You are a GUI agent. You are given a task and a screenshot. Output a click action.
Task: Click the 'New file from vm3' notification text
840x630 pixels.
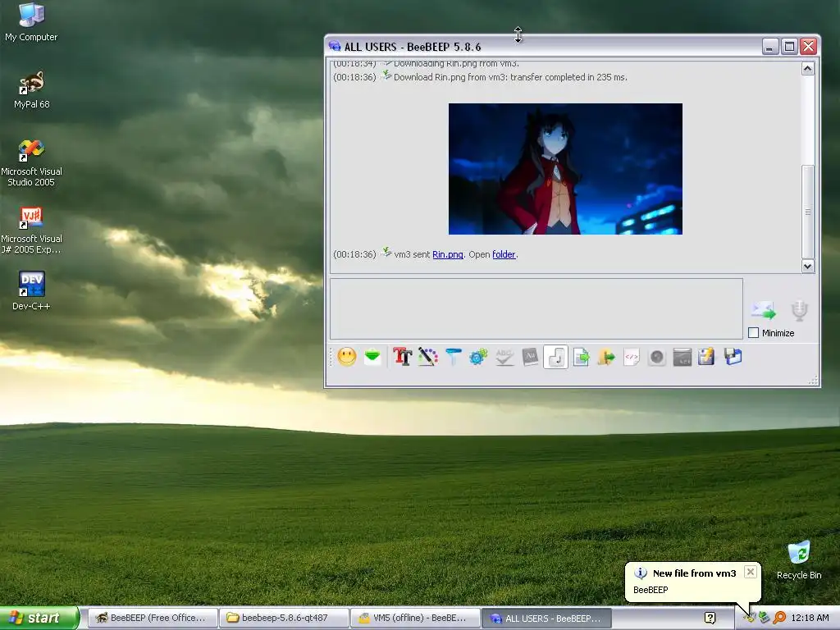click(694, 573)
